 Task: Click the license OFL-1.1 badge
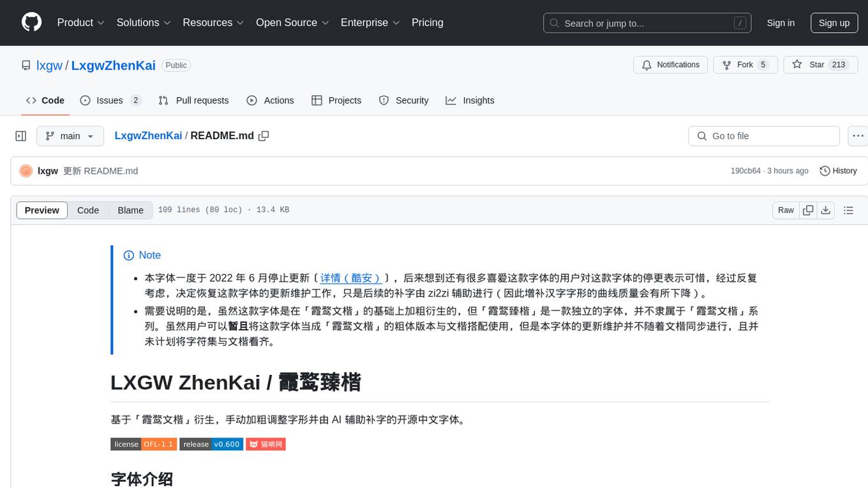tap(144, 444)
